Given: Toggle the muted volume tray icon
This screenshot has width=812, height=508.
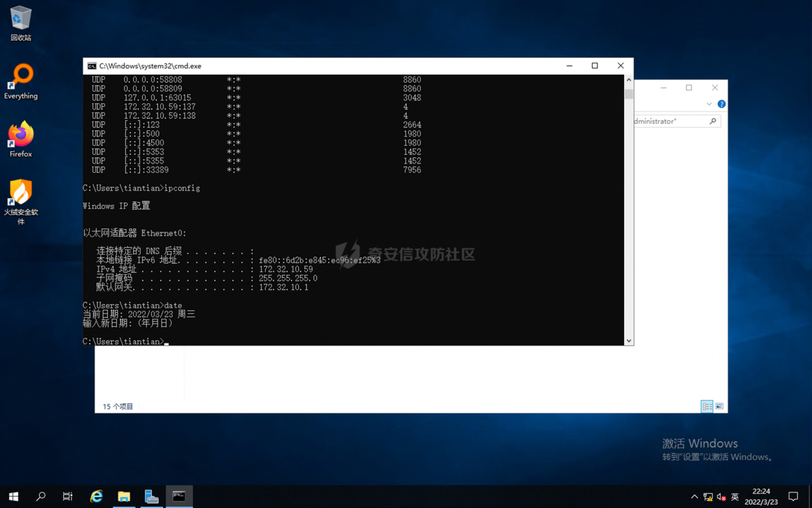Looking at the screenshot, I should [721, 497].
